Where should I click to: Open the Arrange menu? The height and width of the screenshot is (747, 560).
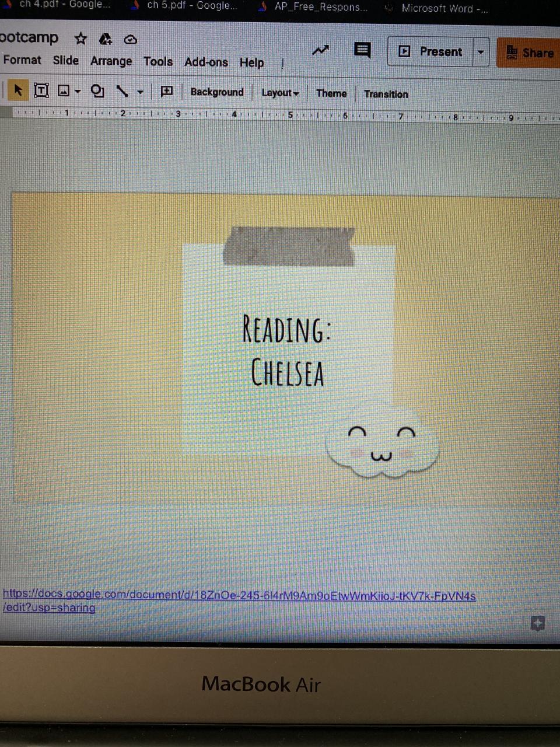(x=111, y=61)
